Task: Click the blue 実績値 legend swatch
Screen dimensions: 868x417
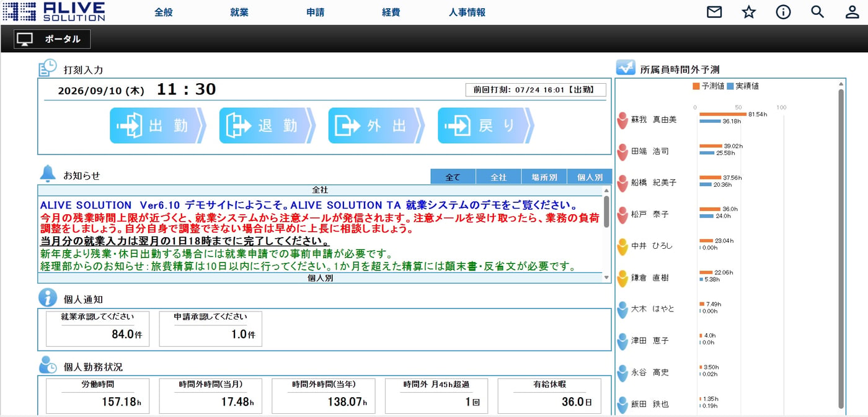Action: tap(730, 86)
